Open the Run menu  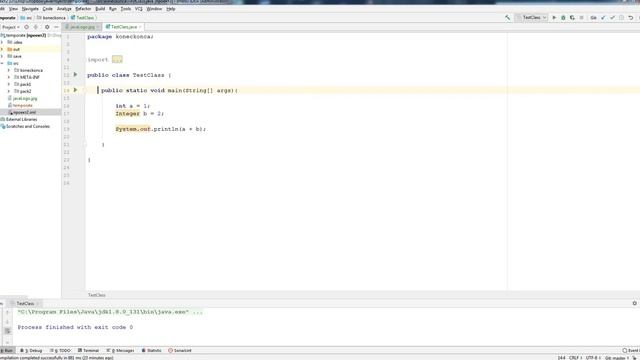[113, 9]
